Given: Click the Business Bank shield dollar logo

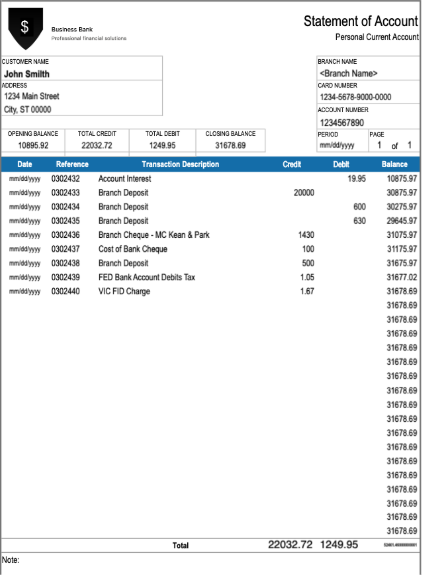Looking at the screenshot, I should pos(25,28).
